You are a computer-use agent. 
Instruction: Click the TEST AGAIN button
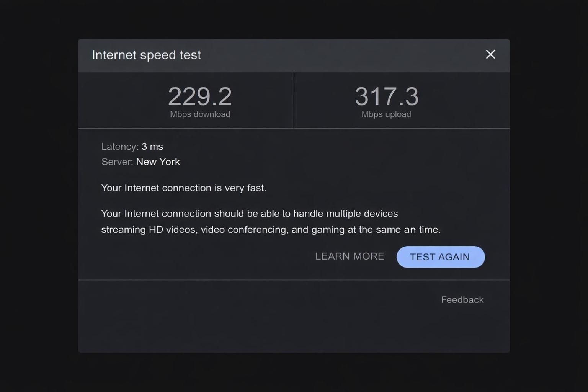click(x=440, y=257)
